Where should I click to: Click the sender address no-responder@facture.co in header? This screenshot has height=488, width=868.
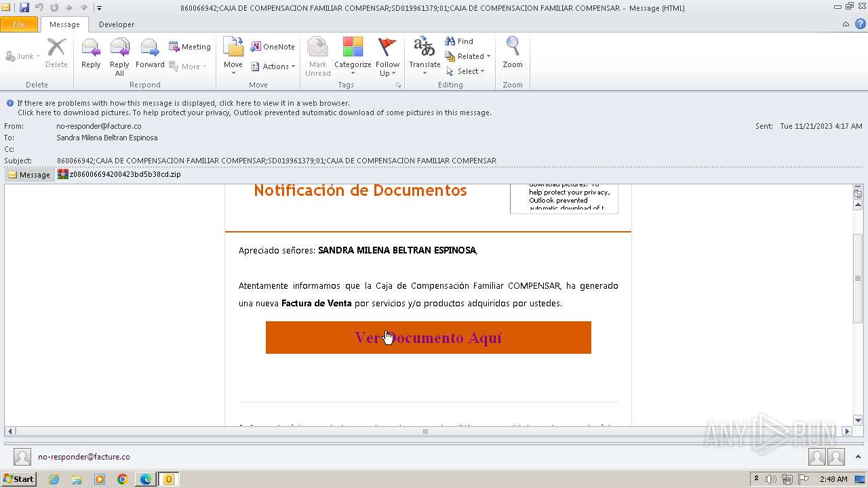[x=99, y=126]
